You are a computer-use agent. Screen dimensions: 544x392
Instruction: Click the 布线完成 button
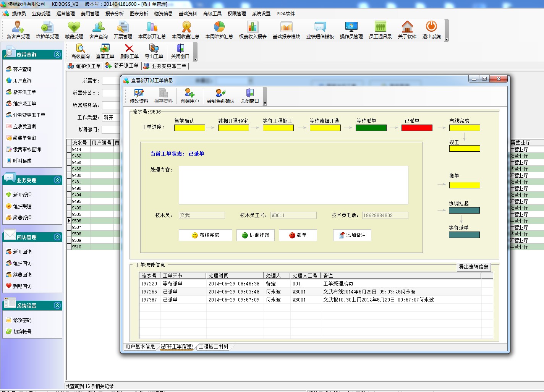206,235
